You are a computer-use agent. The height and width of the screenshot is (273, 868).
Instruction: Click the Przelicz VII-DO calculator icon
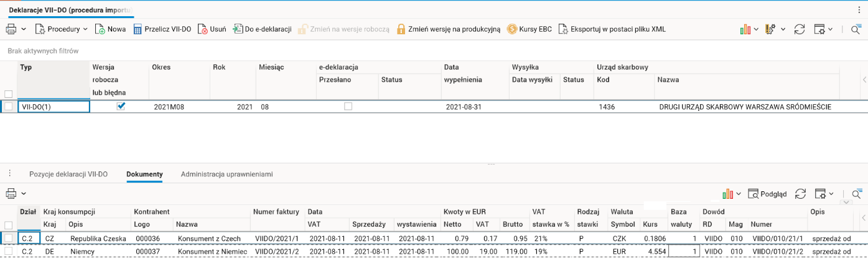click(138, 29)
